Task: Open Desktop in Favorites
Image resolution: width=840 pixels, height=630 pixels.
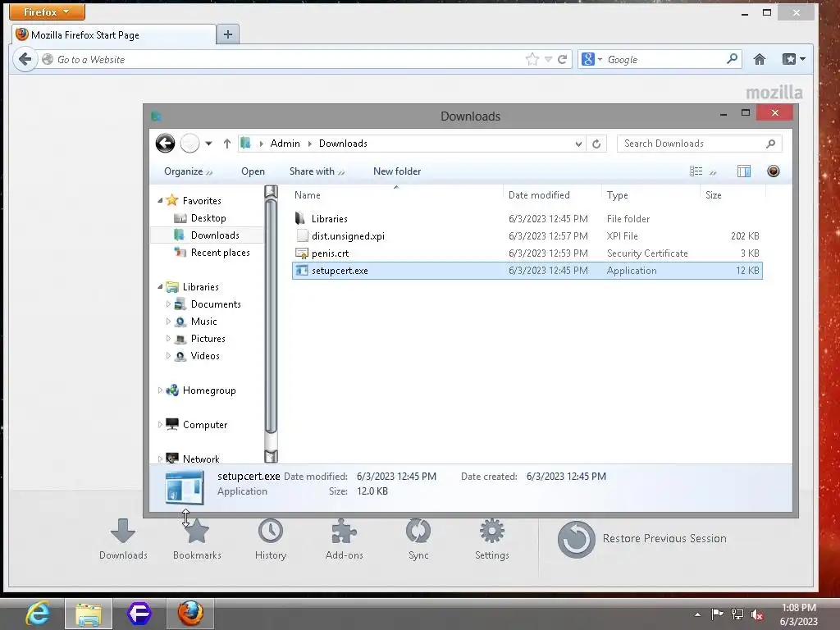Action: pyautogui.click(x=208, y=218)
